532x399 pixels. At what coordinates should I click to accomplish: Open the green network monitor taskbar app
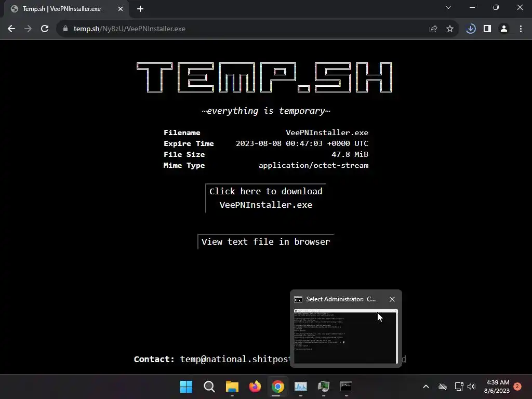[323, 387]
